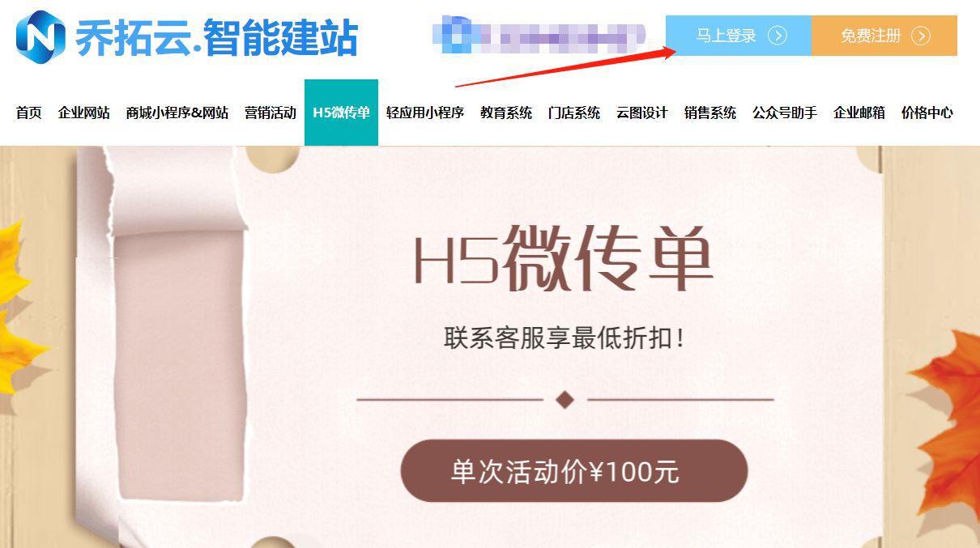Screen dimensions: 980x548
Task: Go to 教育系统 in navigation
Action: click(506, 113)
